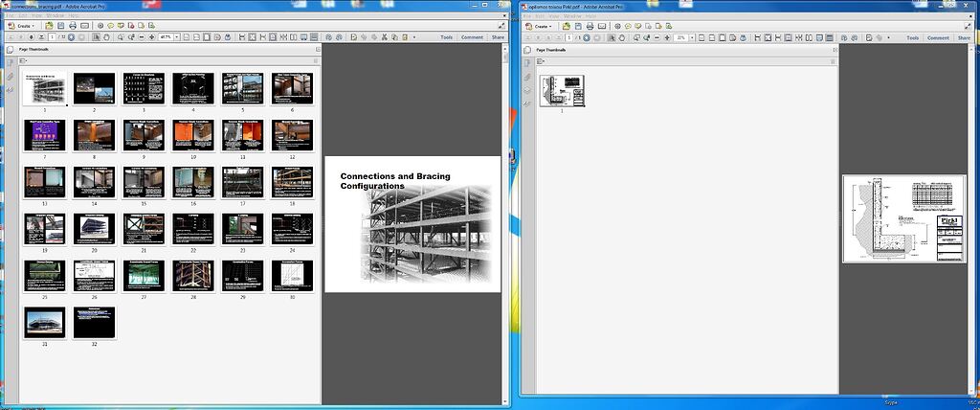This screenshot has height=410, width=980.
Task: Open the View menu in the left Acrobat window
Action: click(34, 16)
